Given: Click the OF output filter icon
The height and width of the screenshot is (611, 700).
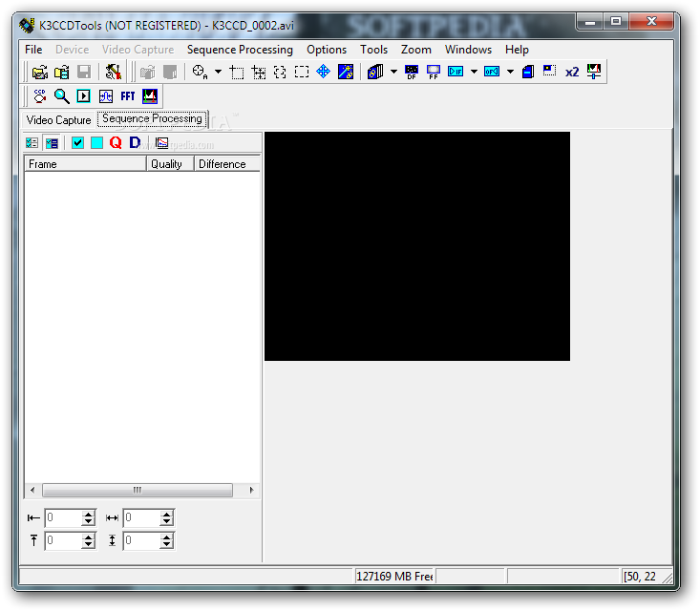Looking at the screenshot, I should (492, 72).
